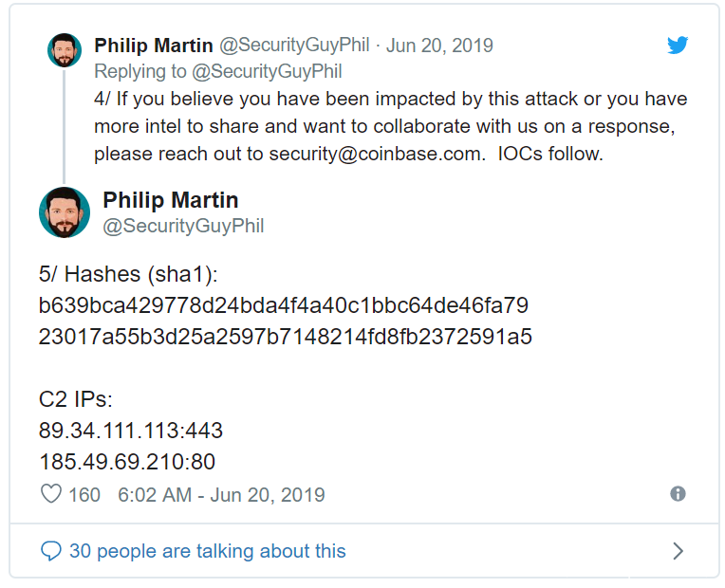Click the 160 likes count
725x588 pixels.
pos(84,494)
